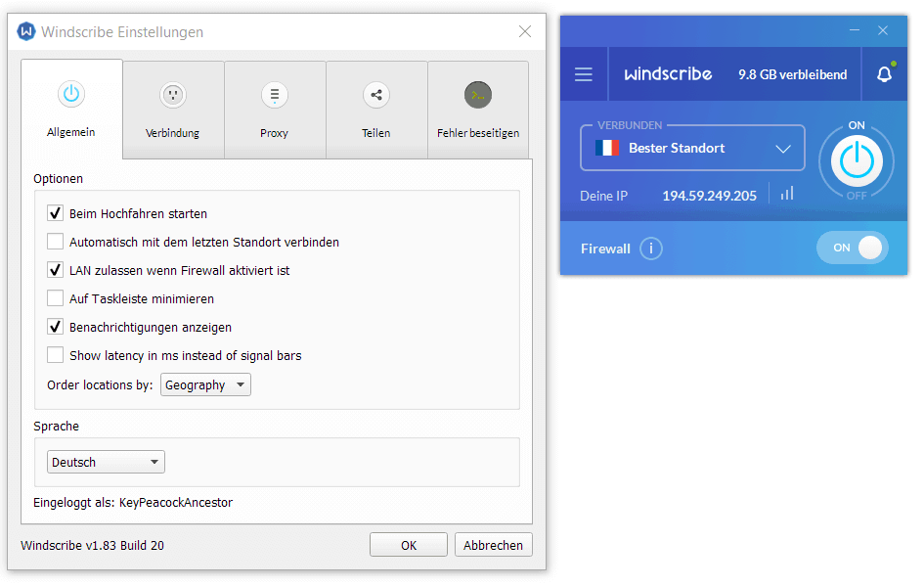Enable Automatisch mit dem letzten Standort verbinden
Viewport: 924px width, 587px height.
click(56, 241)
